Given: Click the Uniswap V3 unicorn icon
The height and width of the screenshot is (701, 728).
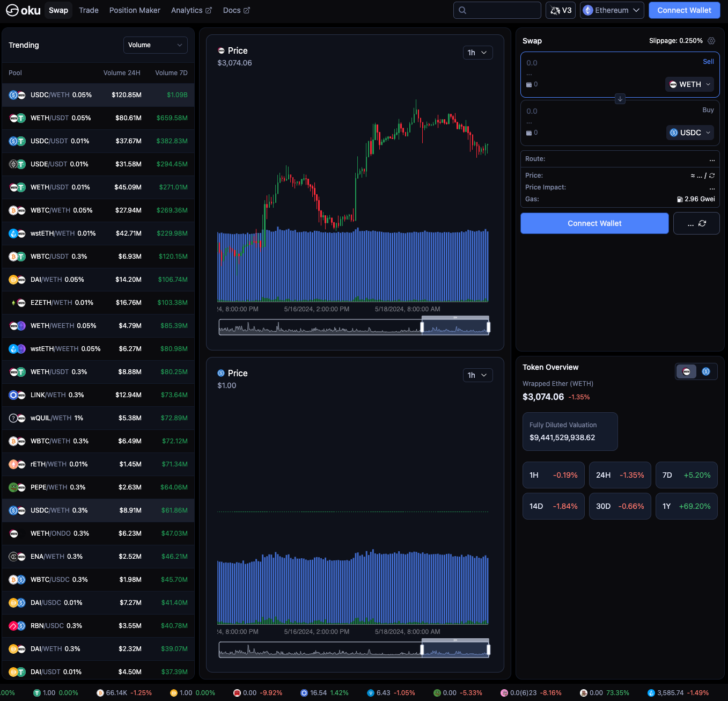Looking at the screenshot, I should [x=555, y=10].
